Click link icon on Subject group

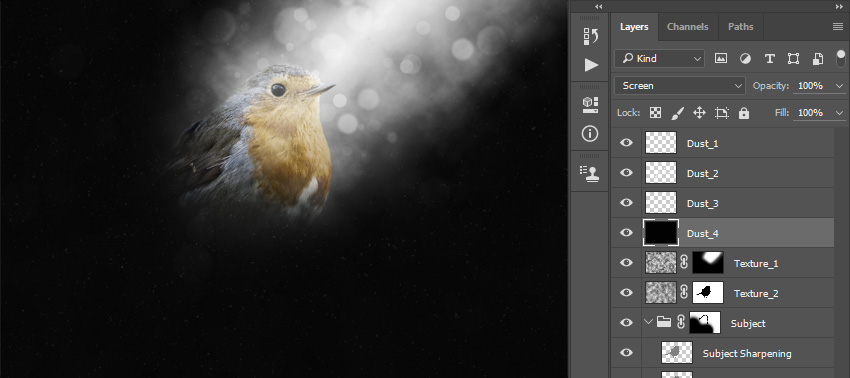tap(680, 322)
